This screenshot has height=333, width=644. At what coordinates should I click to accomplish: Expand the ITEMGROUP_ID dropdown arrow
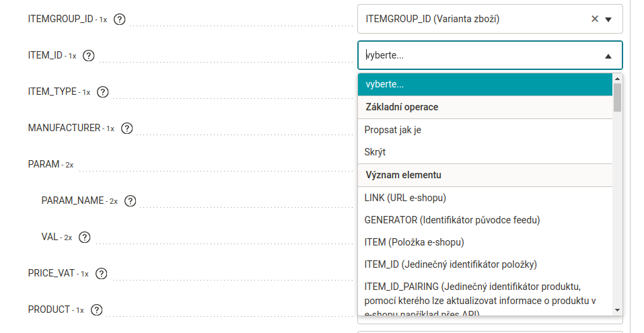pyautogui.click(x=609, y=20)
